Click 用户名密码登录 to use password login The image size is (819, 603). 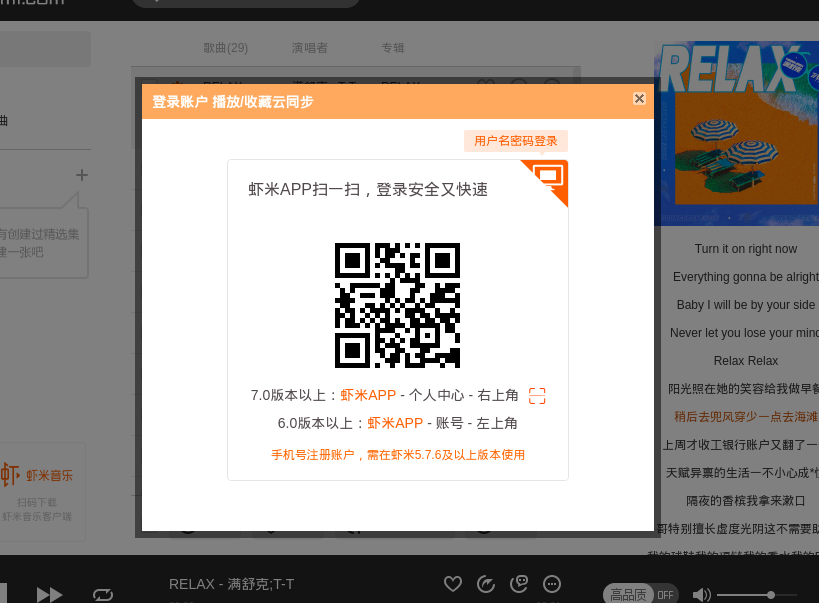[514, 140]
